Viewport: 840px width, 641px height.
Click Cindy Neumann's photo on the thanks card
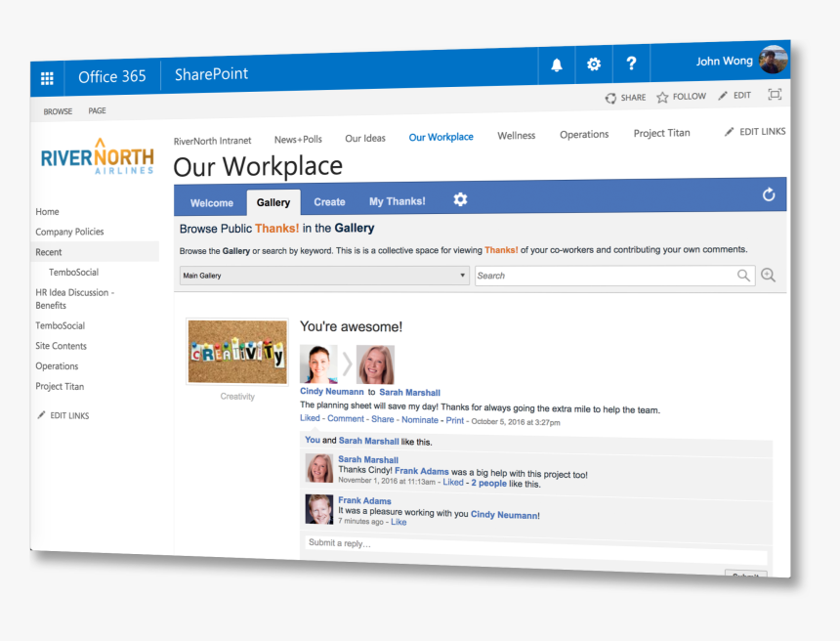point(318,363)
